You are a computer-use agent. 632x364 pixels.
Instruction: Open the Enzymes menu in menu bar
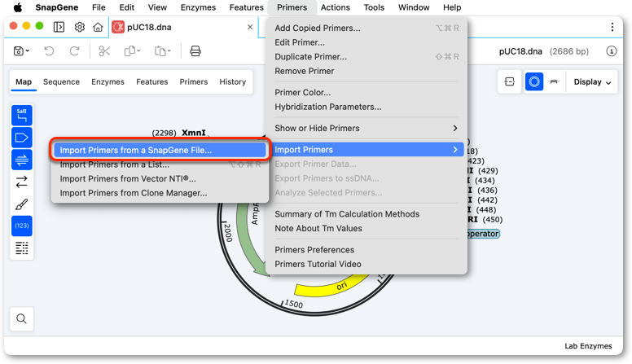pos(198,7)
